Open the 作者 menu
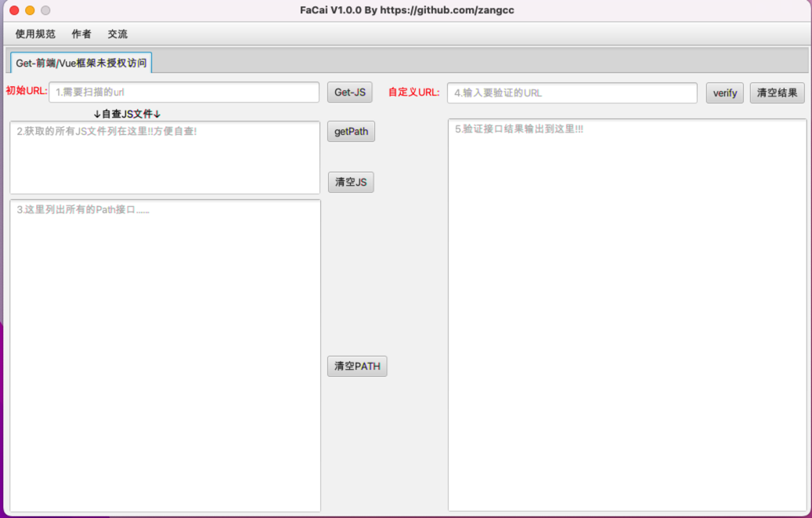The height and width of the screenshot is (518, 812). tap(81, 34)
